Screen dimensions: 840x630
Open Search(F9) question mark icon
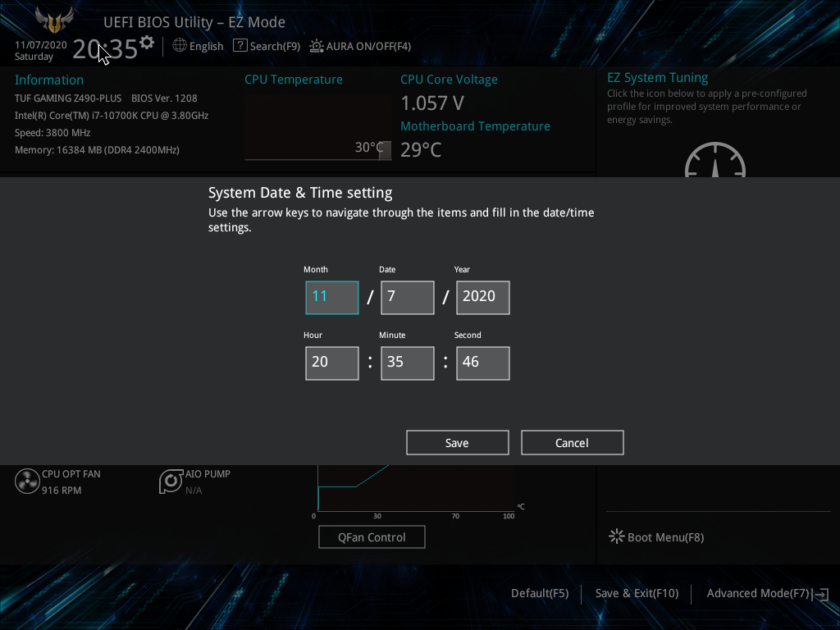(x=240, y=46)
